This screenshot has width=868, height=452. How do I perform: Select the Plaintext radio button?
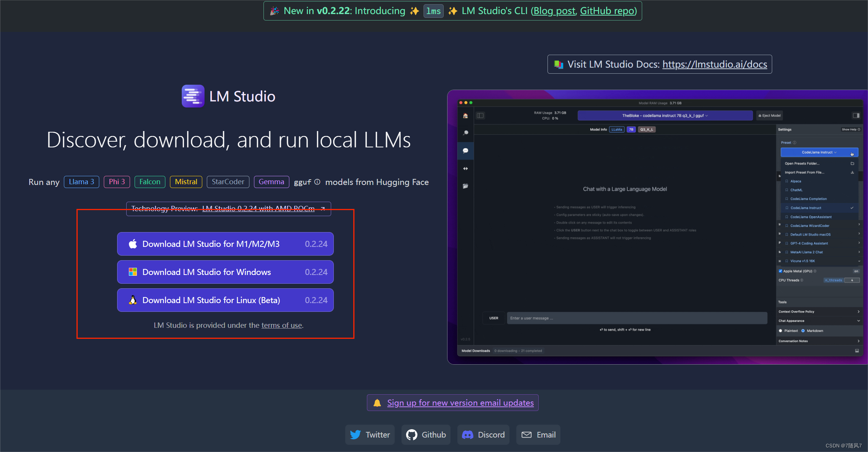(x=781, y=331)
